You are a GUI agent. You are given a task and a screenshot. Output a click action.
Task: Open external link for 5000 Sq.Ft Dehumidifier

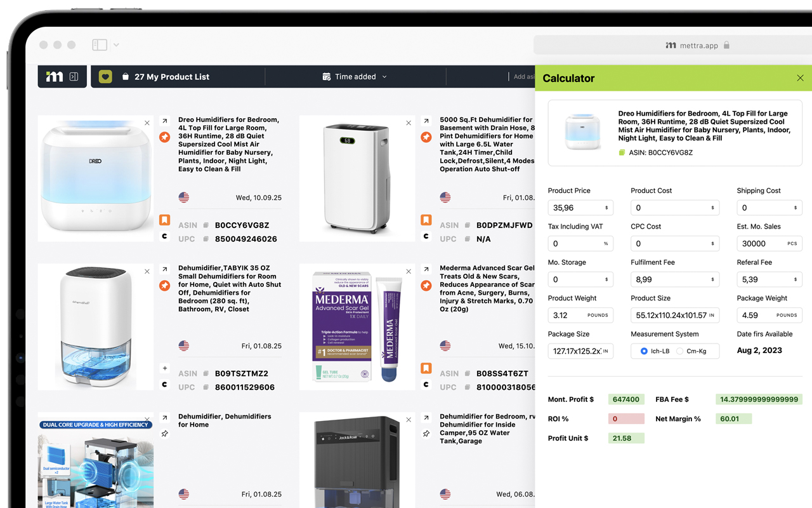(x=426, y=121)
